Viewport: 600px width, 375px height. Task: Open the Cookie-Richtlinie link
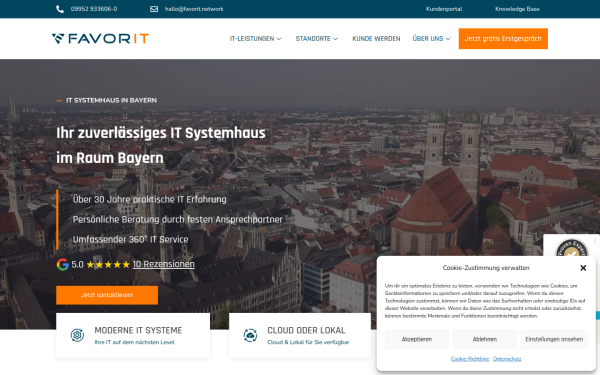pyautogui.click(x=470, y=359)
